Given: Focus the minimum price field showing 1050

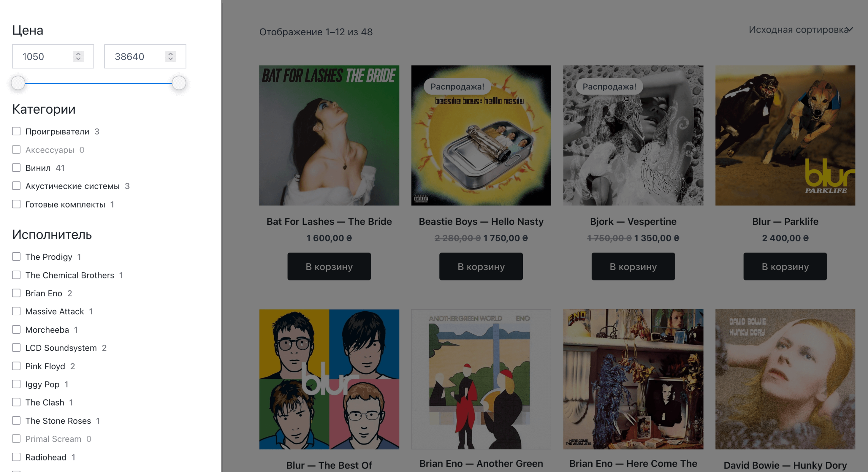Looking at the screenshot, I should click(44, 56).
